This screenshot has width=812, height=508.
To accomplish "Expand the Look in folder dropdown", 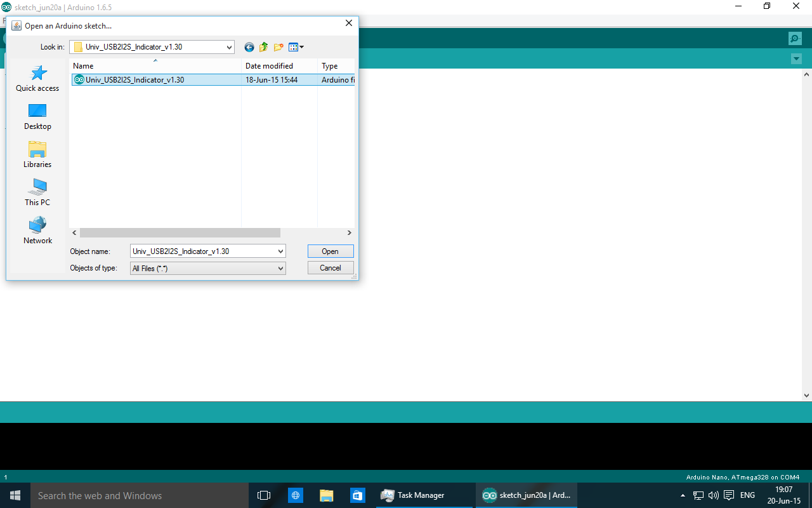I will 229,47.
